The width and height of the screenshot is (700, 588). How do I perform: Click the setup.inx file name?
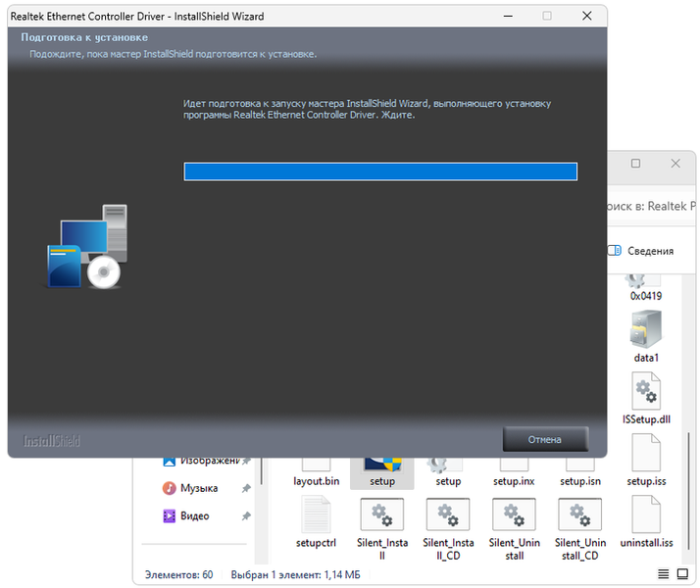click(x=514, y=481)
